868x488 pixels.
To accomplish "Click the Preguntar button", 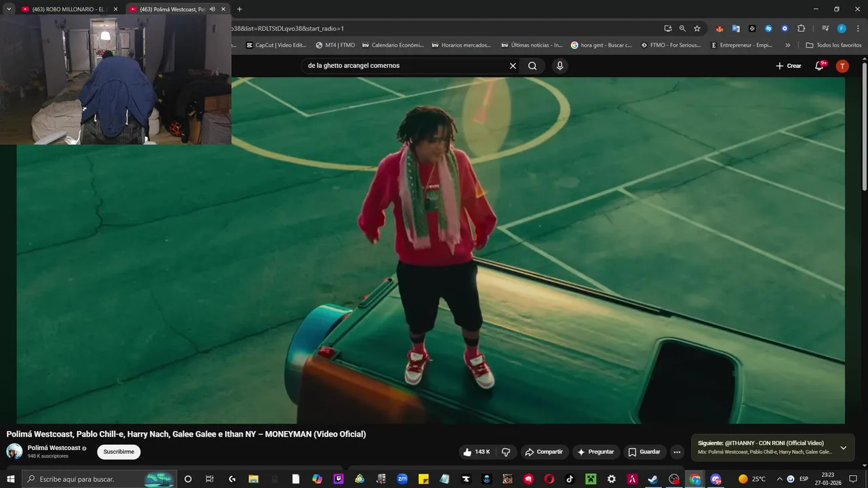I will coord(595,452).
